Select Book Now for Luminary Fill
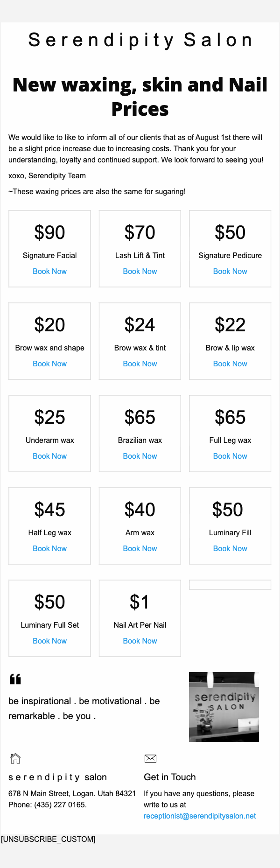 coord(230,548)
